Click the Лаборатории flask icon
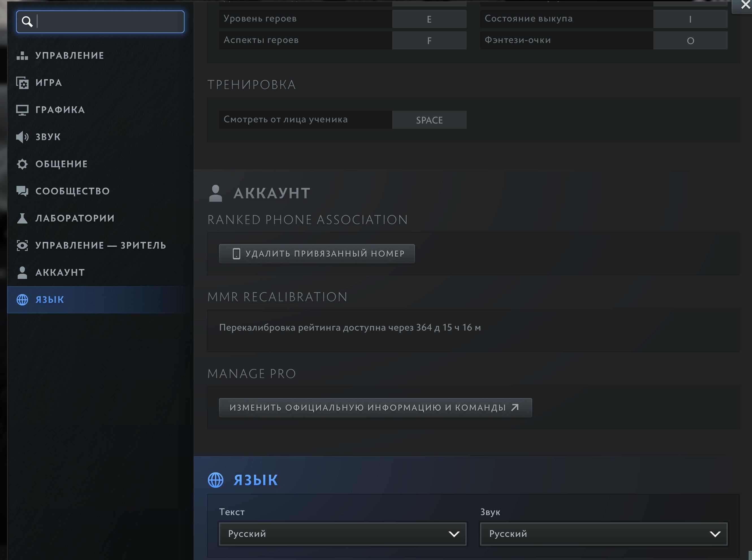The width and height of the screenshot is (752, 560). point(22,218)
